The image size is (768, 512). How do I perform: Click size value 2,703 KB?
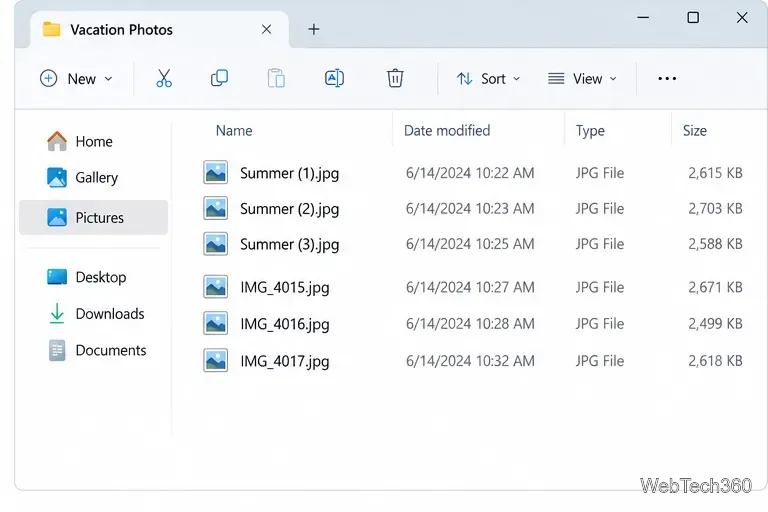[715, 209]
